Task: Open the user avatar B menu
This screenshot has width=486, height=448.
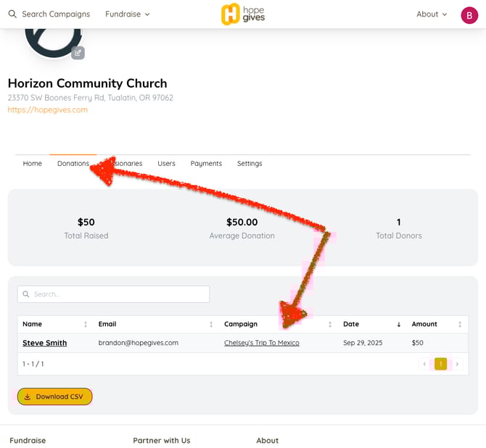Action: click(469, 14)
